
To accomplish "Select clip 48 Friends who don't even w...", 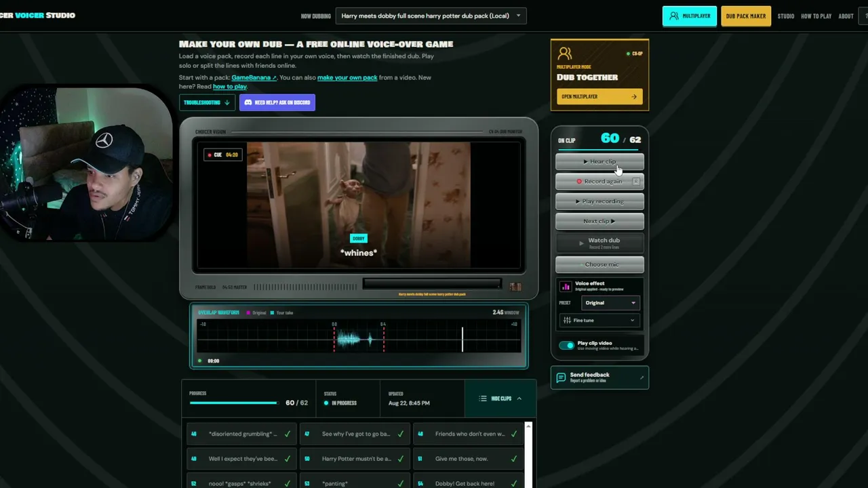I will (x=468, y=434).
